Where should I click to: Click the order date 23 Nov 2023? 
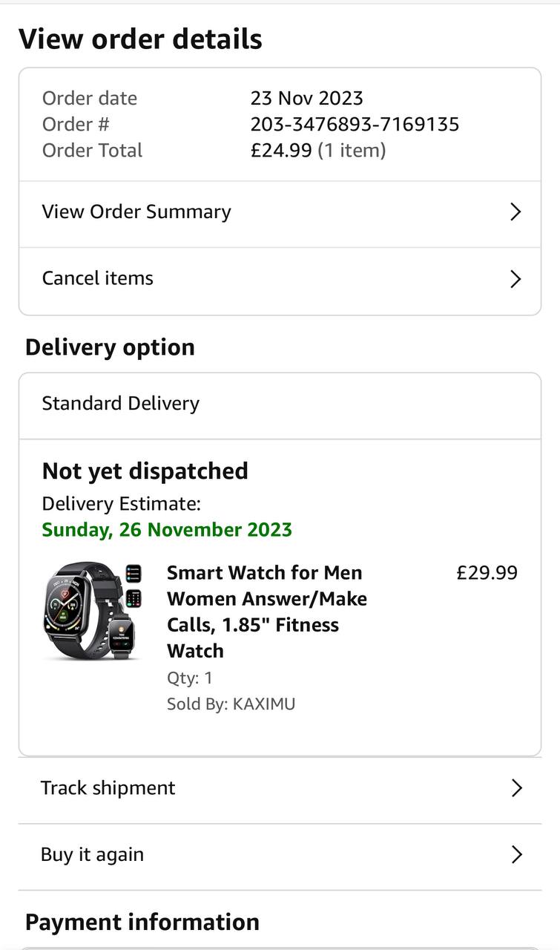click(306, 98)
